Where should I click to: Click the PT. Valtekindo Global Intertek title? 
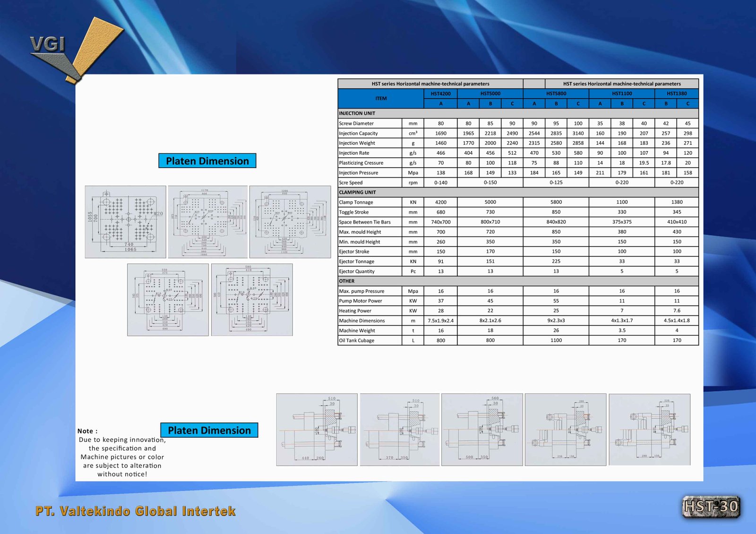136,511
